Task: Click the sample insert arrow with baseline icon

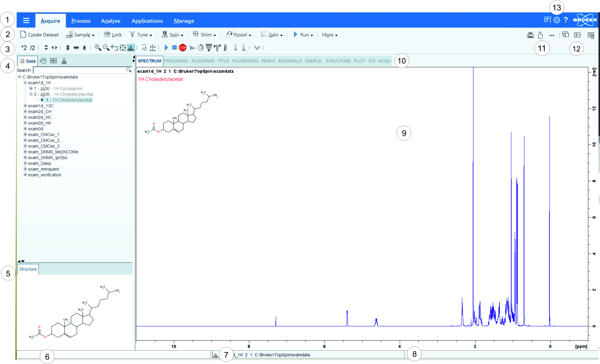Action: tap(244, 48)
